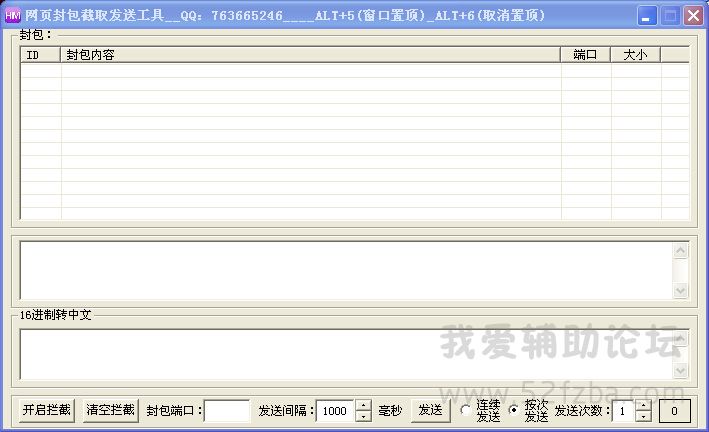The image size is (709, 432).
Task: Click the packet text box scroll-up arrow
Action: (x=681, y=250)
